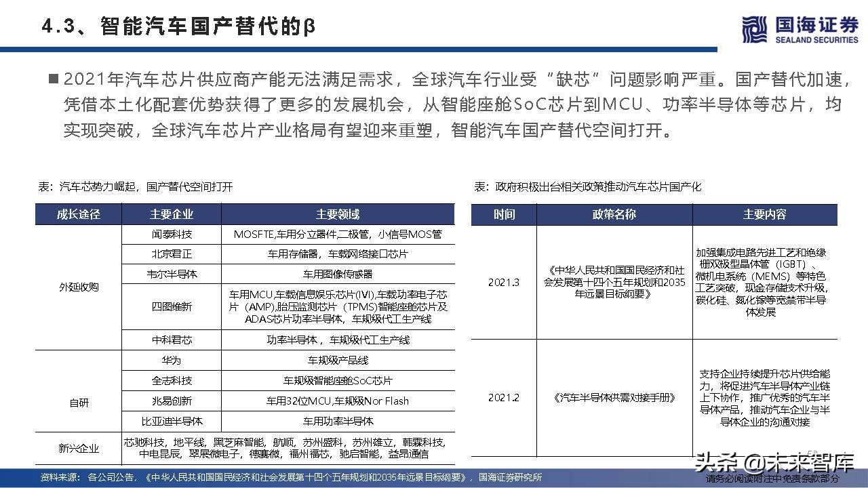Click the cell "车规级智能座舱SoC芯片"
This screenshot has height=488, width=868.
(x=338, y=380)
